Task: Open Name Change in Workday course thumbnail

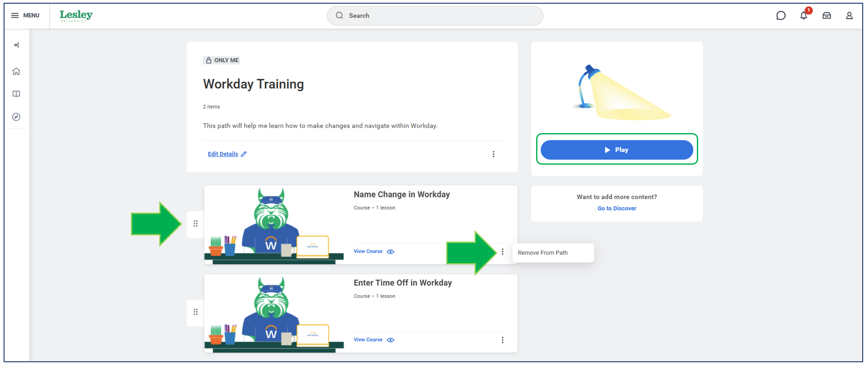Action: 274,225
